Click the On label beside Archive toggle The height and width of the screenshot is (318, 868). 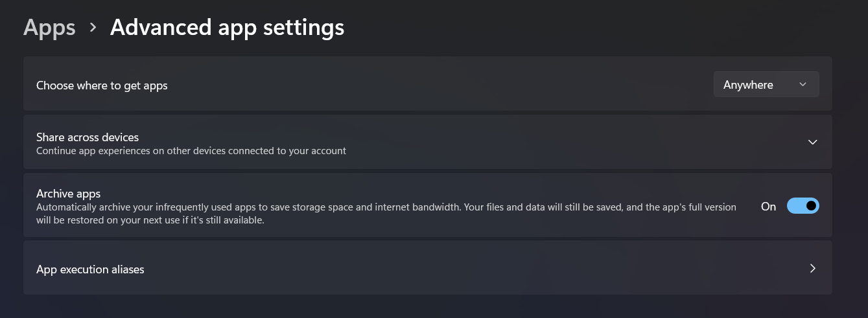768,207
